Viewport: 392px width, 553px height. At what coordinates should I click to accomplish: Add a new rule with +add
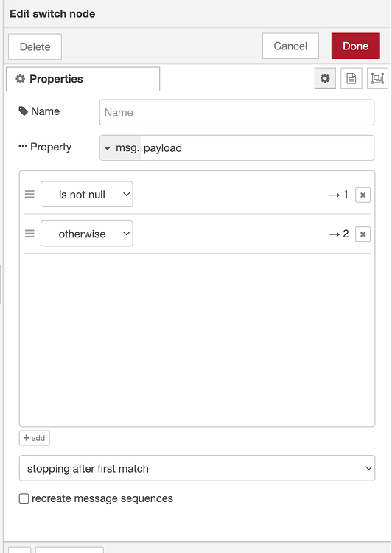[34, 438]
